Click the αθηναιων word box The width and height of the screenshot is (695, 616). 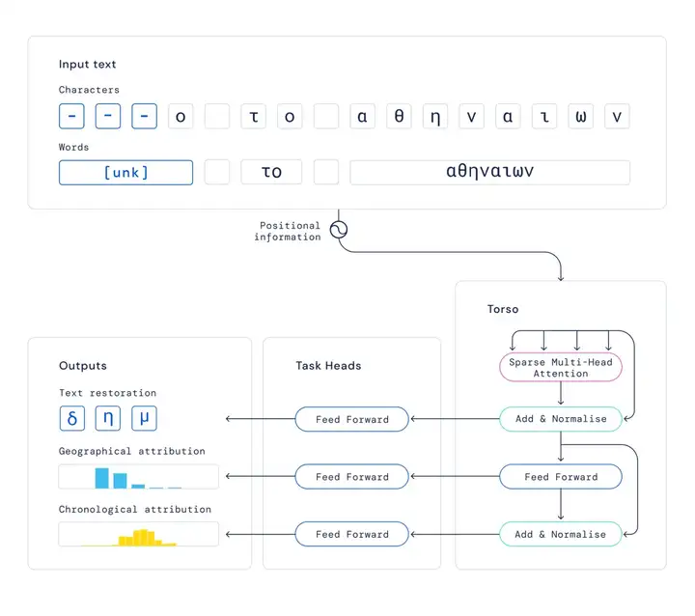pyautogui.click(x=489, y=173)
